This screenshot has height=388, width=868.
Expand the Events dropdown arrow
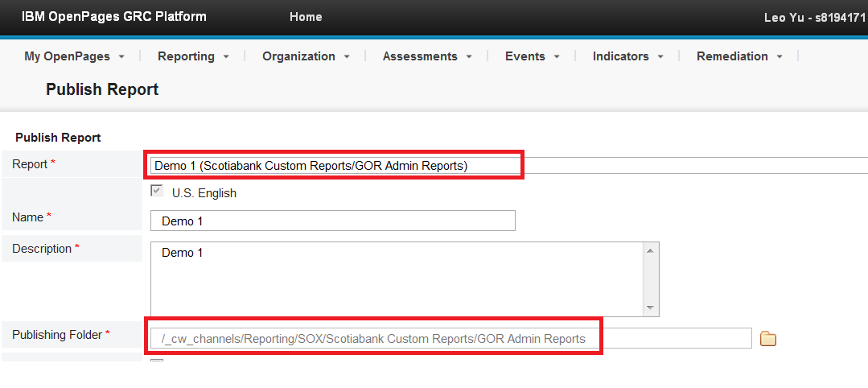click(557, 57)
